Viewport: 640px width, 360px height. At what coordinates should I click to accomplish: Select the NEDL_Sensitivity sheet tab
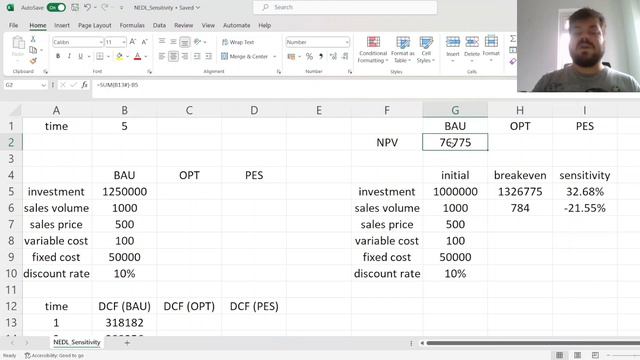coord(77,342)
